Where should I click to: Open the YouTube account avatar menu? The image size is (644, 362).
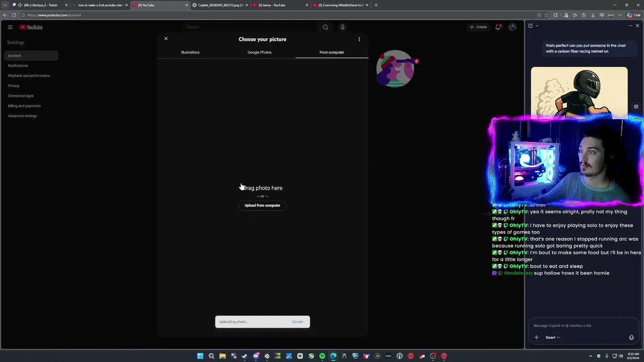pos(512,27)
